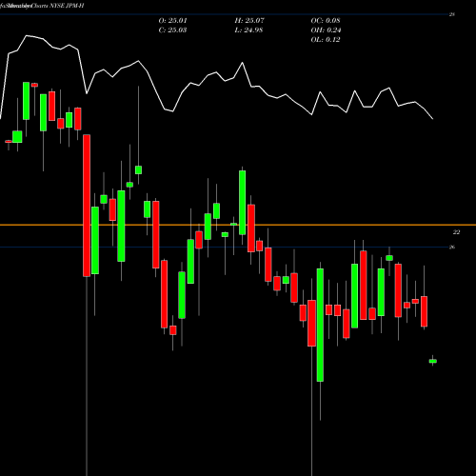
Task: Click the 'C: 25.03' close price value
Action: tap(172, 30)
